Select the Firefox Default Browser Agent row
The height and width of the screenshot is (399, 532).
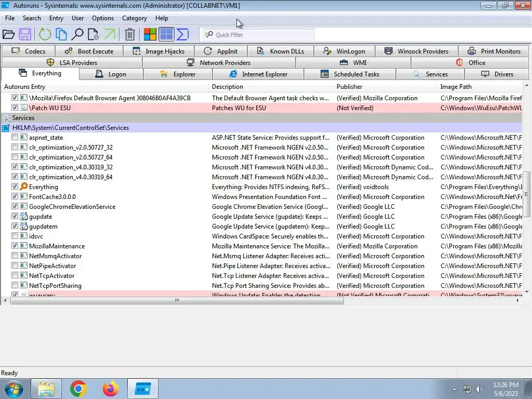point(261,98)
